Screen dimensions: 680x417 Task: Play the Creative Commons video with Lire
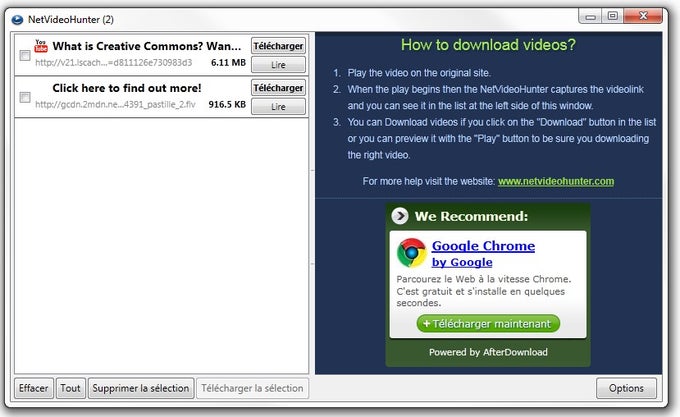[x=278, y=65]
